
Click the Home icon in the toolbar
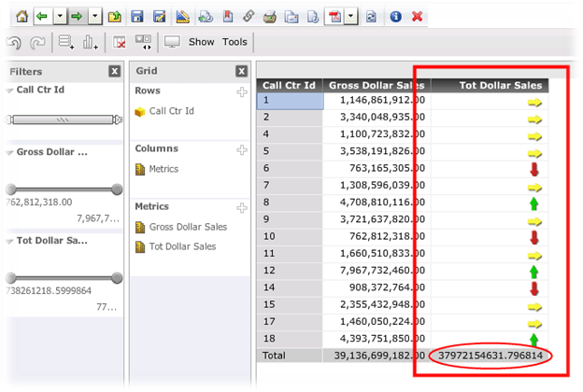(21, 17)
